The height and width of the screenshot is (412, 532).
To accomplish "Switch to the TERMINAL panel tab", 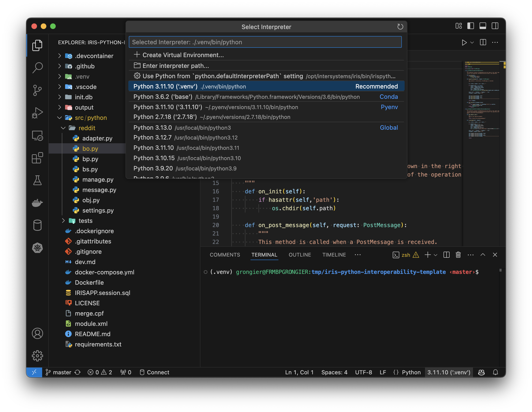I will (x=264, y=255).
